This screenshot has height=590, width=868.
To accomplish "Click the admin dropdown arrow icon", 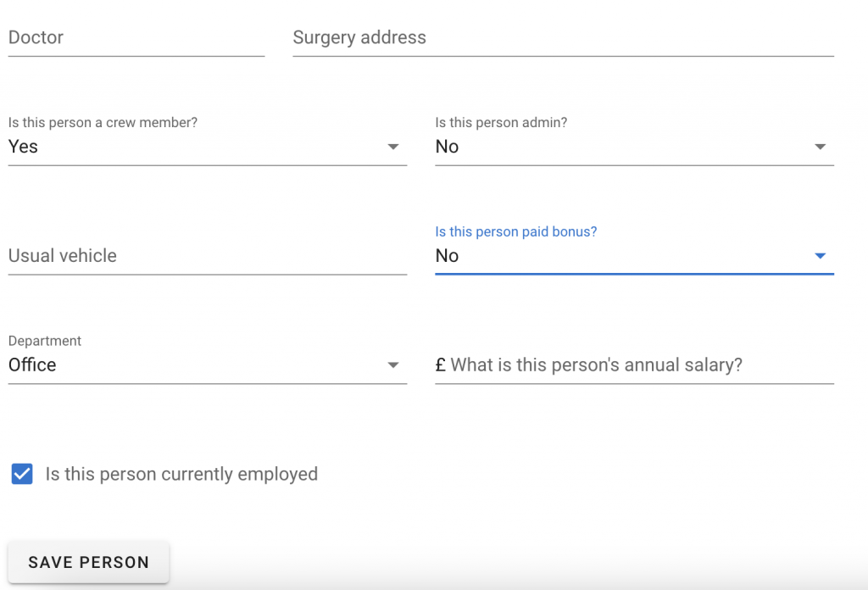I will pos(820,147).
